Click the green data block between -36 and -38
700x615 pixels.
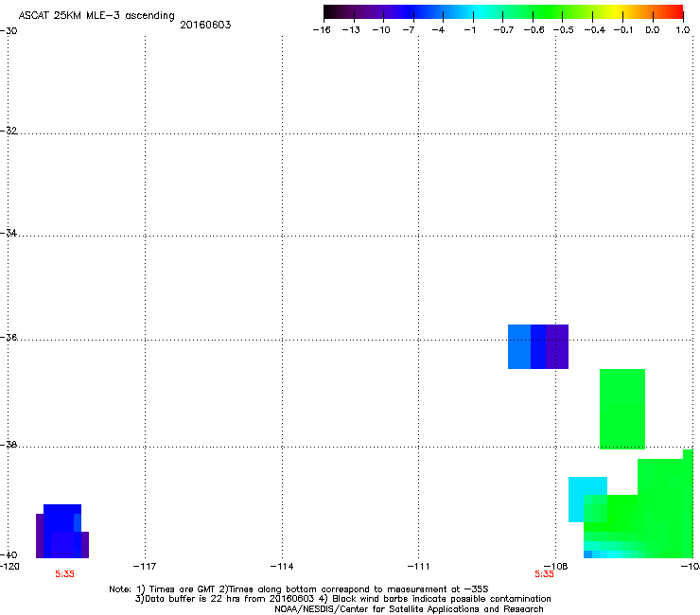[622, 409]
